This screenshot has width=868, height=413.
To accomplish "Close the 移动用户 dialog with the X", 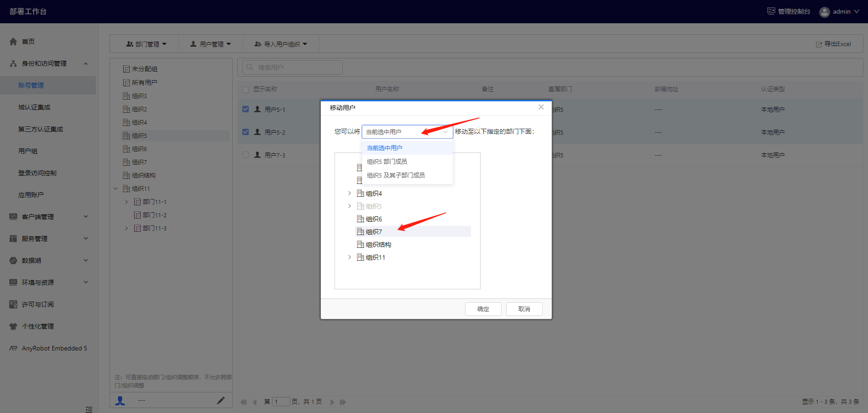I will pos(541,107).
